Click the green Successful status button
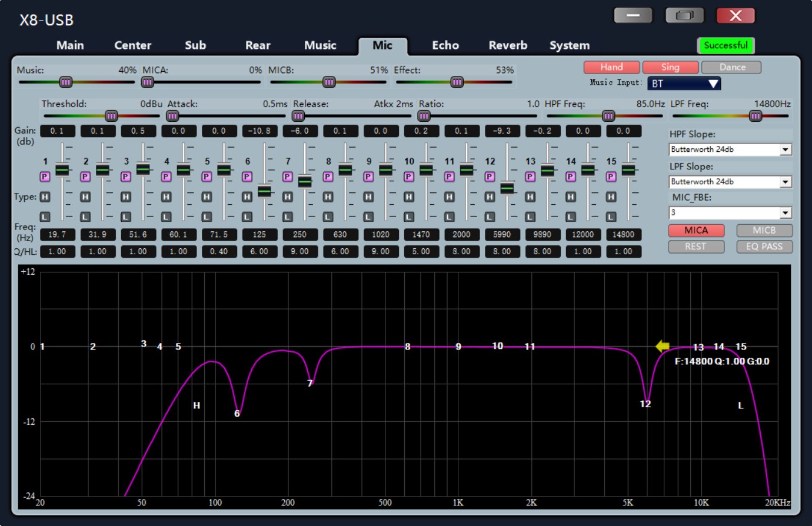 tap(726, 45)
